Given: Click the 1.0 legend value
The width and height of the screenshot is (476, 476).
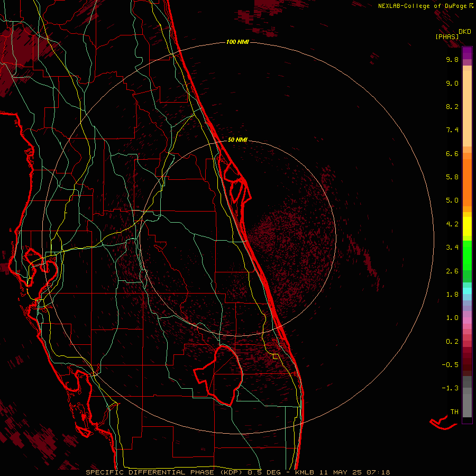Looking at the screenshot, I should 452,318.
